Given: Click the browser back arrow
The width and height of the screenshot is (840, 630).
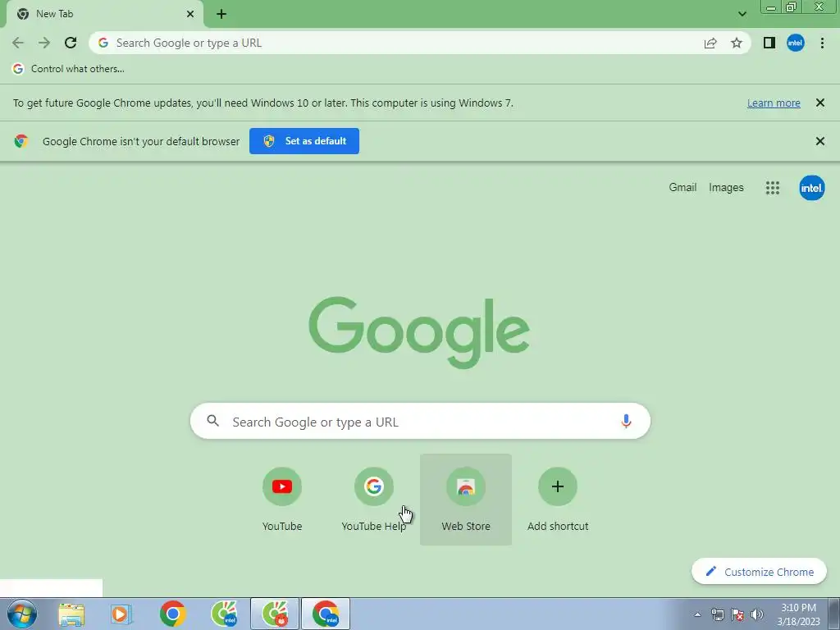Looking at the screenshot, I should pos(18,43).
